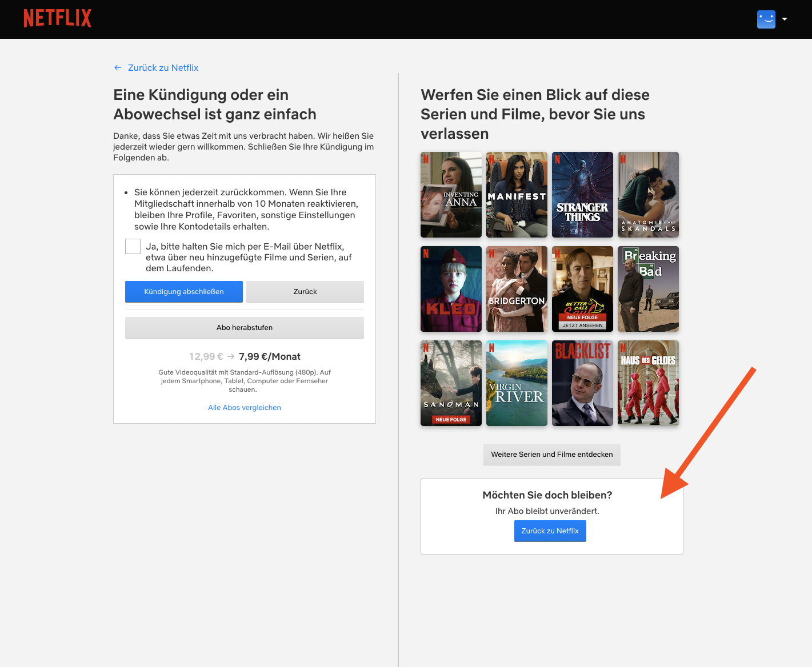Click the 'NEUE FOLGE' badge on Sandman

pyautogui.click(x=451, y=420)
